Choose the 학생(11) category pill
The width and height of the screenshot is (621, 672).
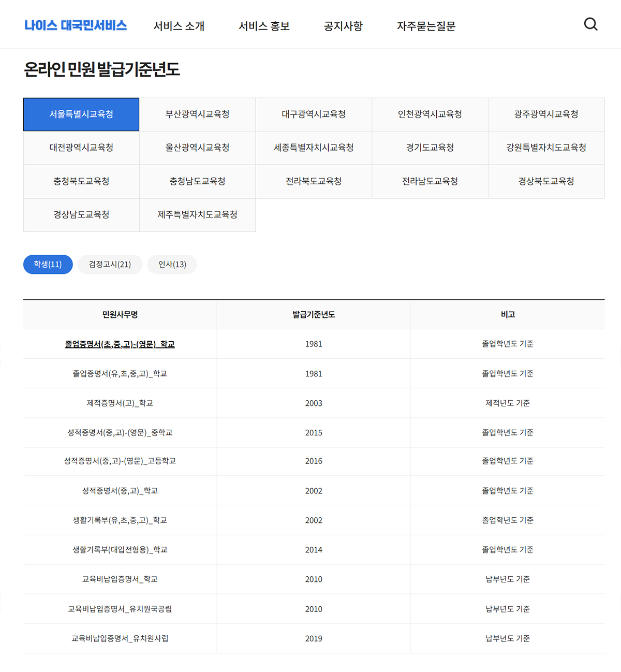(x=48, y=265)
